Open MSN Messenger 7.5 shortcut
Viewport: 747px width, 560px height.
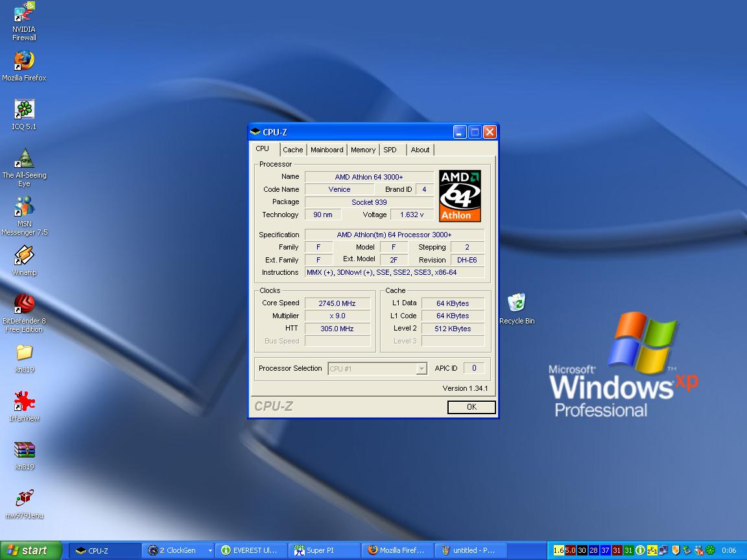[x=24, y=216]
